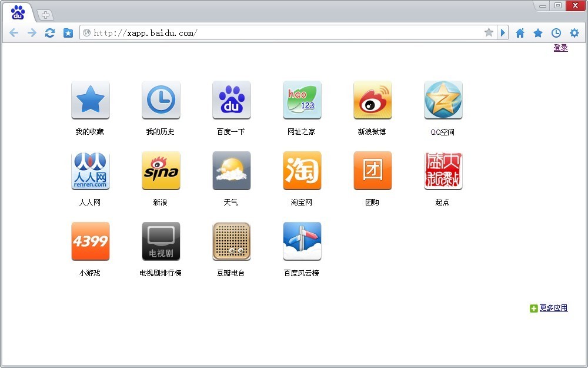Screen dimensions: 588x368
Task: Open the 天气 weather app icon
Action: [x=231, y=171]
